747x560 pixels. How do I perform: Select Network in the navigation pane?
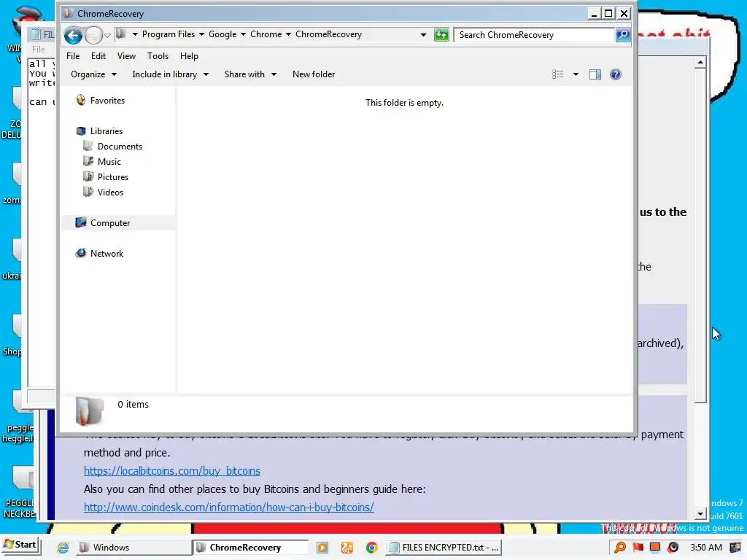[107, 253]
